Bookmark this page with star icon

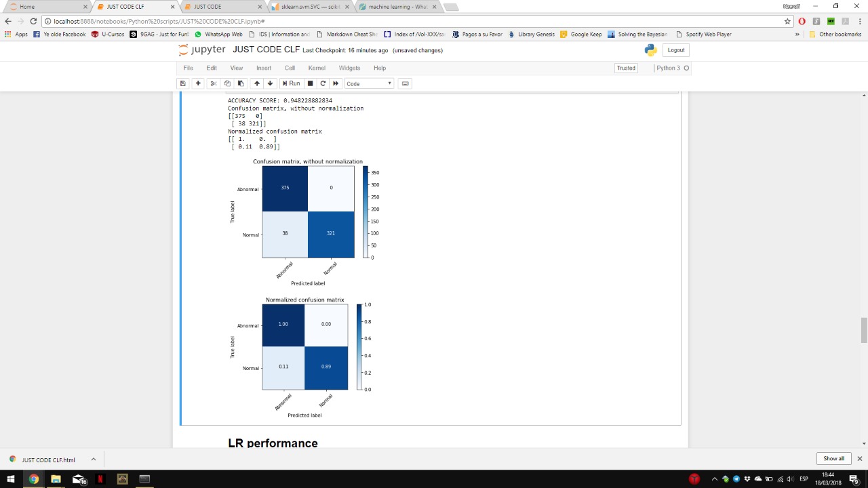tap(787, 21)
